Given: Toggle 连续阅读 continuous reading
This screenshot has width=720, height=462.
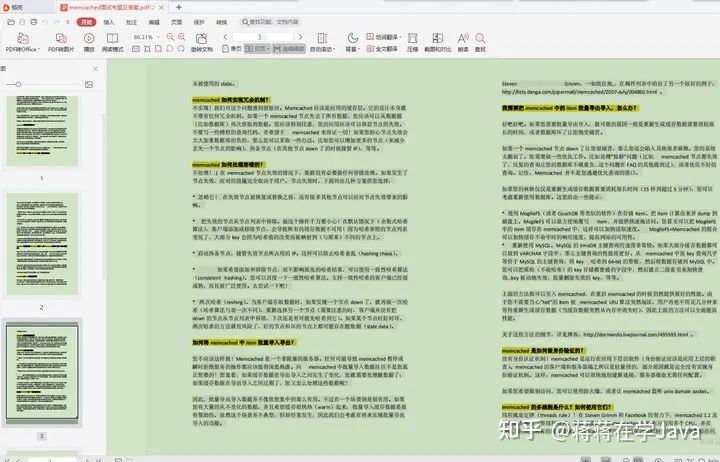Looking at the screenshot, I should click(289, 49).
